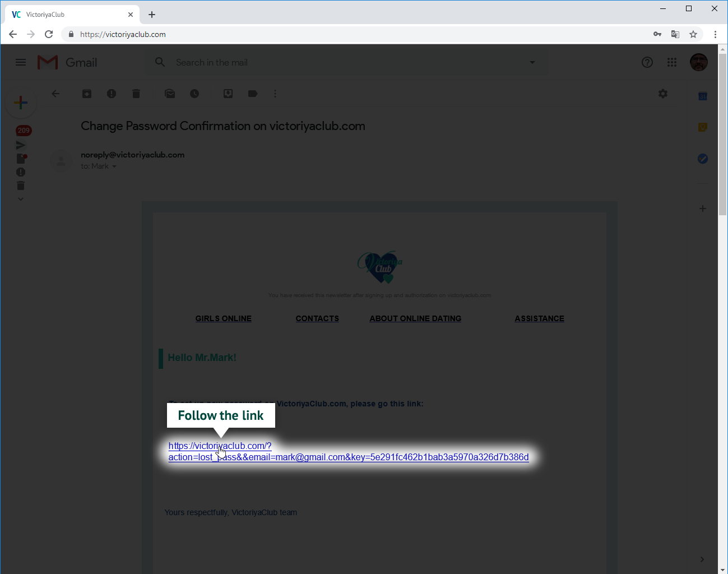Open the Chrome menu three dots
Viewport: 728px width, 574px height.
tap(715, 34)
